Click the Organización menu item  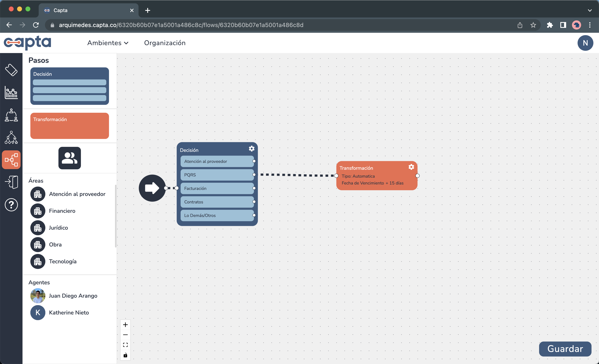point(165,43)
